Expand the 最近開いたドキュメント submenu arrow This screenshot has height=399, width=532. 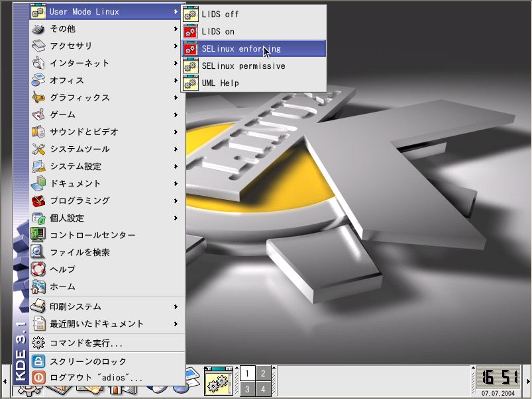[176, 324]
